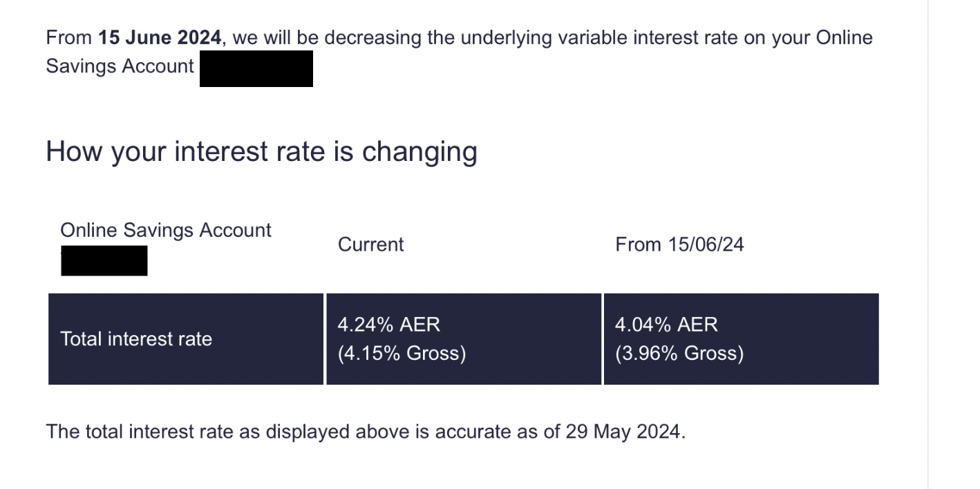Click the accurate as of 29 May 2024 sentence
980x489 pixels.
click(x=366, y=432)
